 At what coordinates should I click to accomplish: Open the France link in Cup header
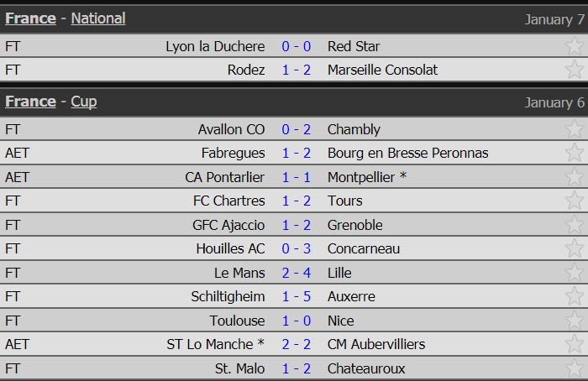coord(30,102)
